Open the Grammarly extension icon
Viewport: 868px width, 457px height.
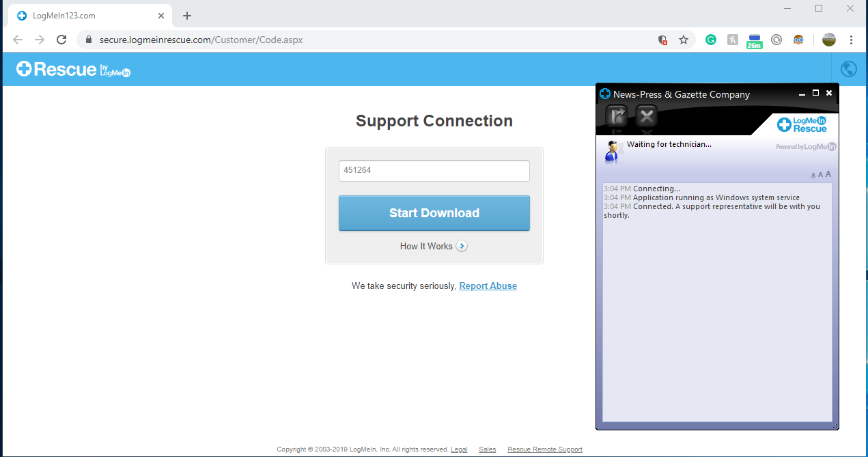click(710, 40)
